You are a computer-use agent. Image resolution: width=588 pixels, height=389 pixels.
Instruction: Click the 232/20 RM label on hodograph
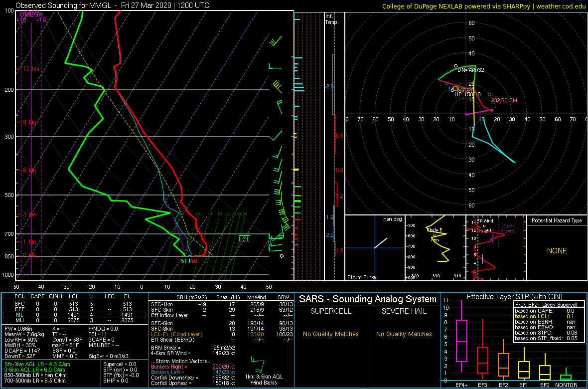pyautogui.click(x=504, y=100)
